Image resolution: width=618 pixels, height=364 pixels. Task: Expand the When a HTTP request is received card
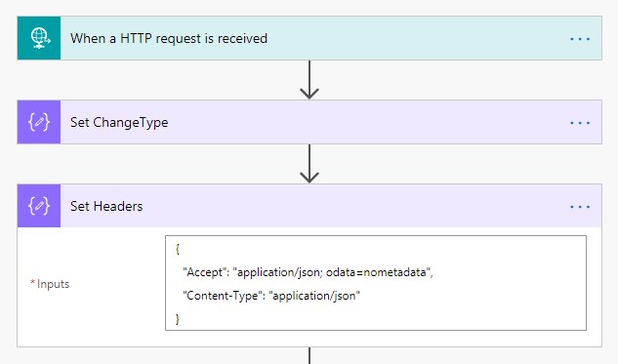(x=309, y=38)
